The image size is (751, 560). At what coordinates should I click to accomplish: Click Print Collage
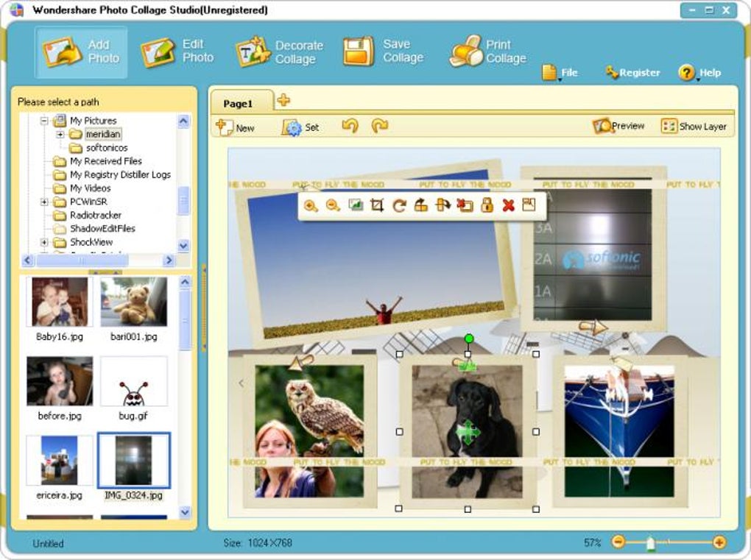pos(487,52)
